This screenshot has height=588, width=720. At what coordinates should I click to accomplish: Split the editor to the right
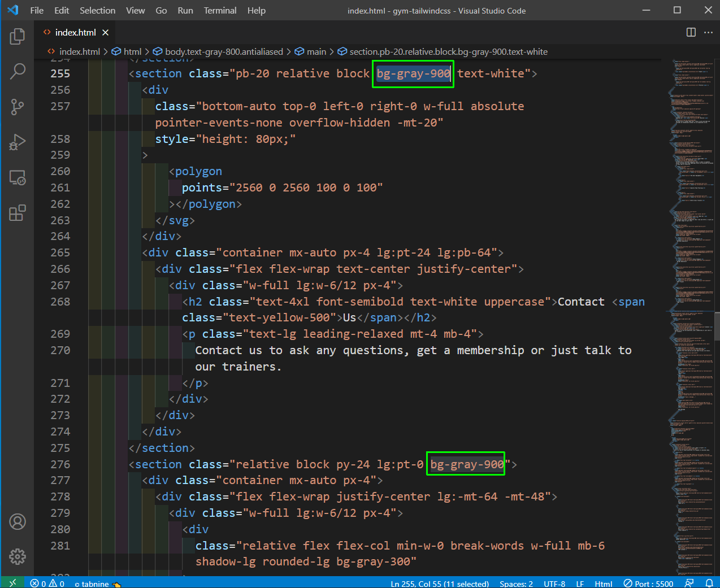pos(691,32)
